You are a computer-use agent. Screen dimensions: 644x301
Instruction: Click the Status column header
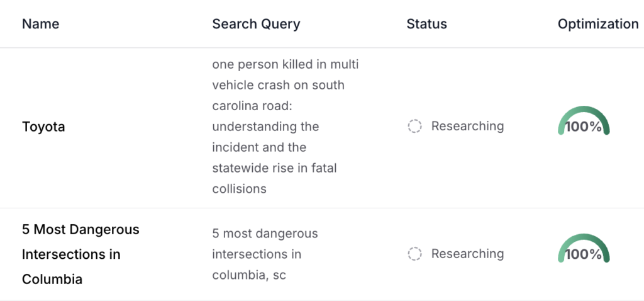coord(426,24)
